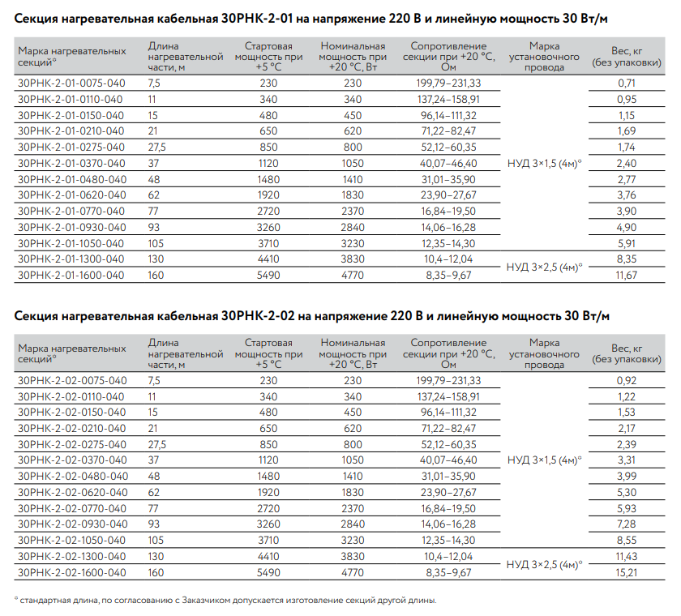This screenshot has height=616, width=681.
Task: Pick the model 30РНК-2-02-0210-040
Action: pyautogui.click(x=71, y=429)
